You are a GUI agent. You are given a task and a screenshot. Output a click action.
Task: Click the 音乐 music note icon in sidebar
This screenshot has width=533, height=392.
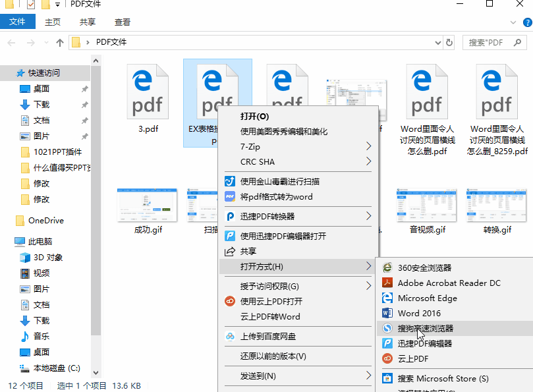tap(25, 336)
